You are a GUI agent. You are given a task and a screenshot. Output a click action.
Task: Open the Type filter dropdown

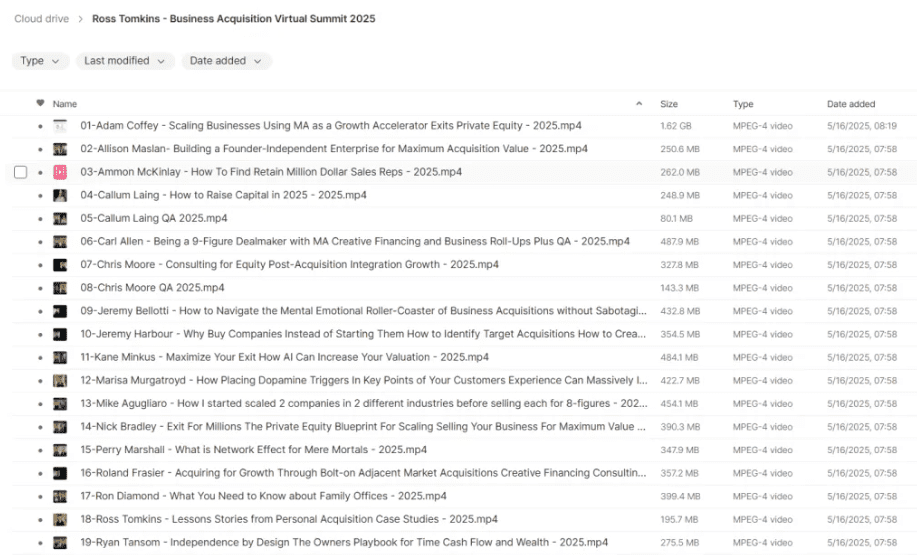(40, 61)
